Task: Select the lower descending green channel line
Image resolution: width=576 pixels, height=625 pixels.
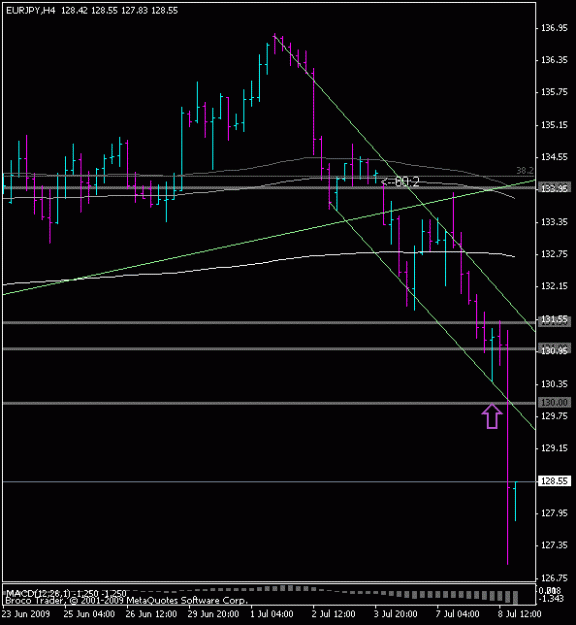Action: 431,313
